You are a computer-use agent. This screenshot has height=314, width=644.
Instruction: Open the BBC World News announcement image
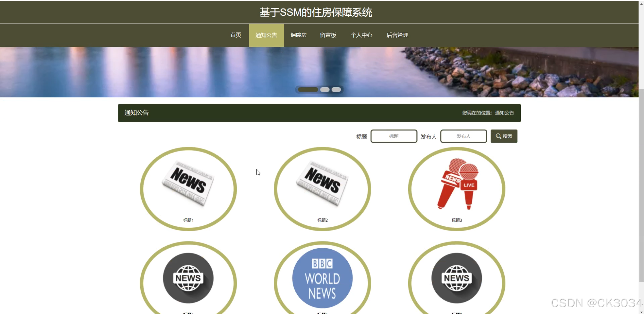[x=322, y=278]
